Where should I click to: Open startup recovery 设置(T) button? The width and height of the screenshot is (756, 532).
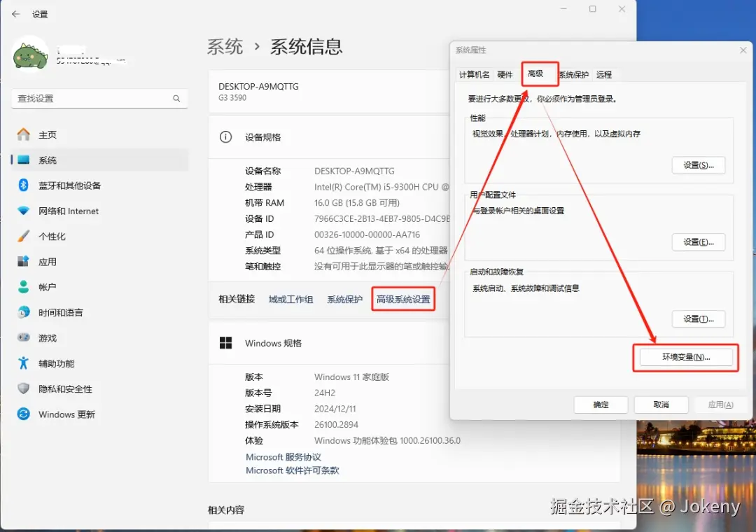698,318
